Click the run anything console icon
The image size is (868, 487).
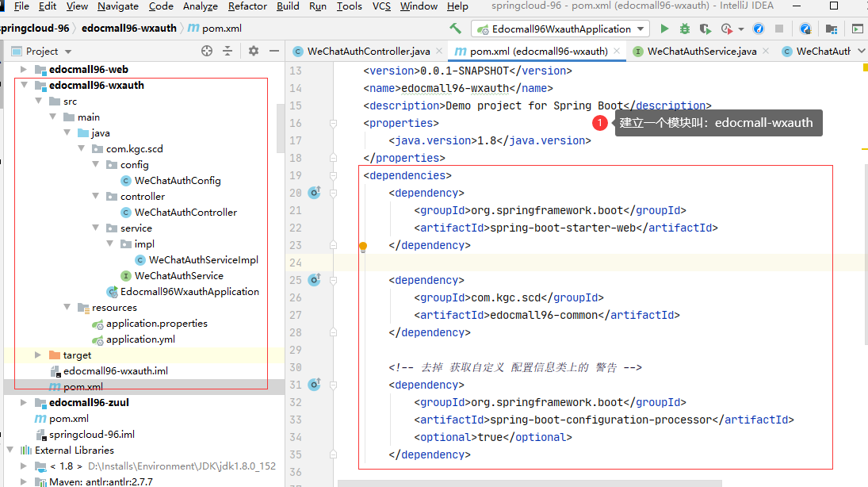pyautogui.click(x=857, y=29)
